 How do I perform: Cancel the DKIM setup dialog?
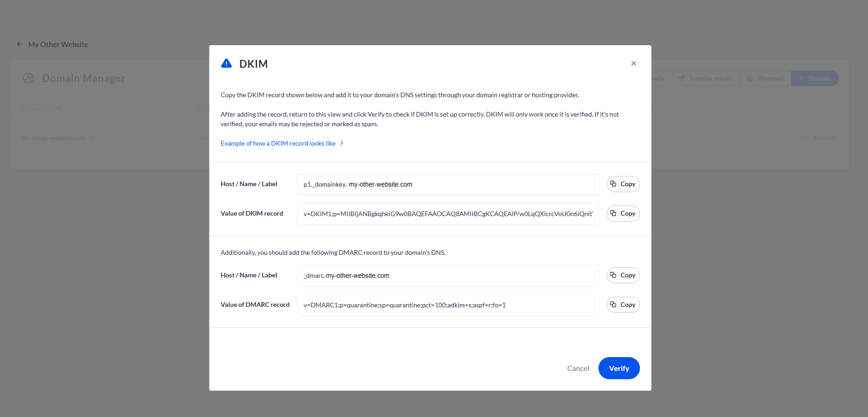tap(578, 368)
